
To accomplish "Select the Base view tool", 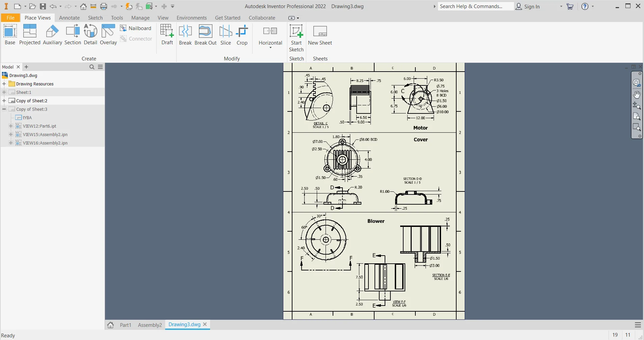I will [x=10, y=34].
